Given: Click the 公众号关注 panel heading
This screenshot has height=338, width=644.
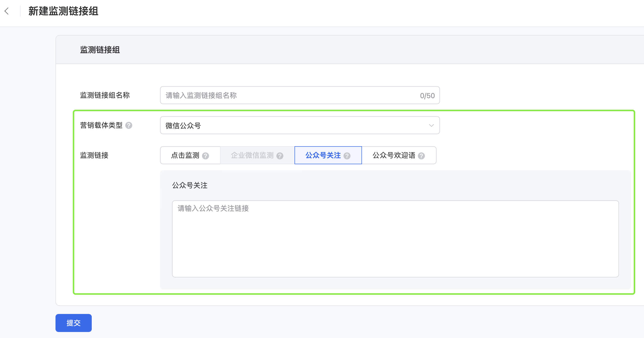Looking at the screenshot, I should click(x=190, y=185).
